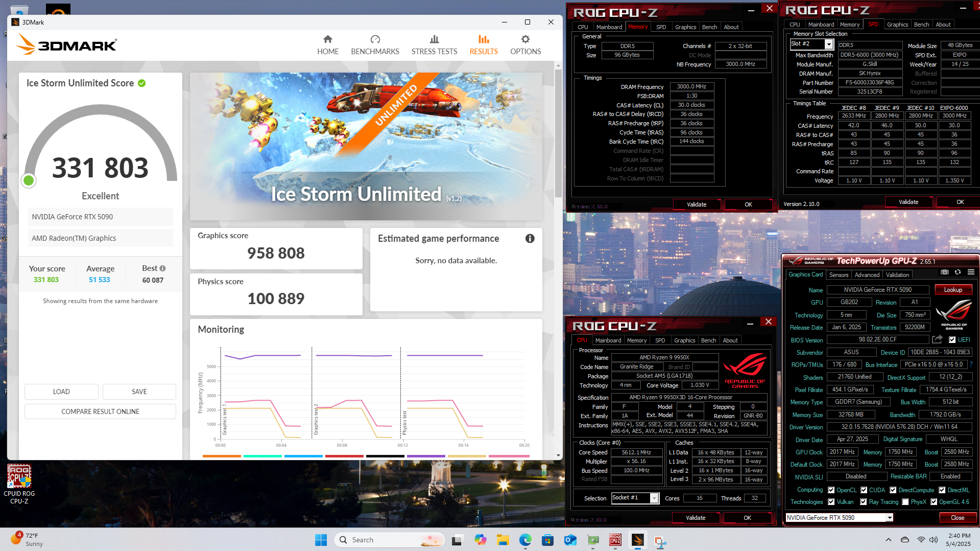Open the CPUID ROG CPU-Z desktop shortcut
980x551 pixels.
click(x=19, y=484)
